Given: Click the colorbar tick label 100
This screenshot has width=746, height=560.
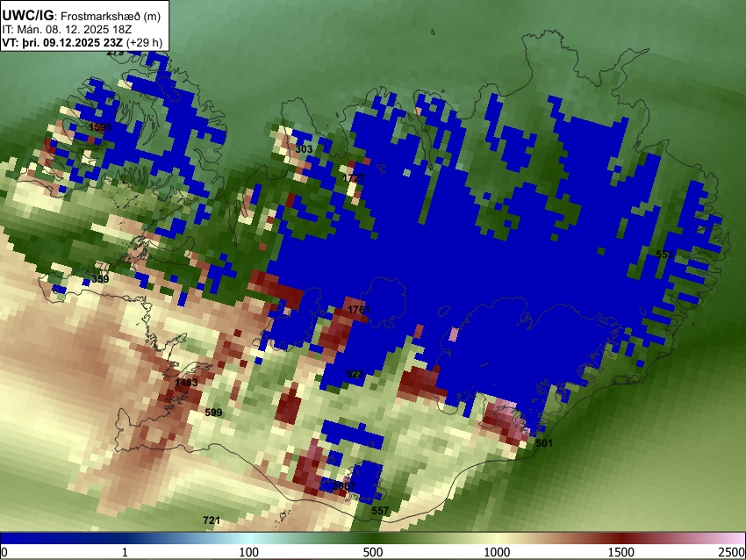Looking at the screenshot, I should pyautogui.click(x=248, y=552).
